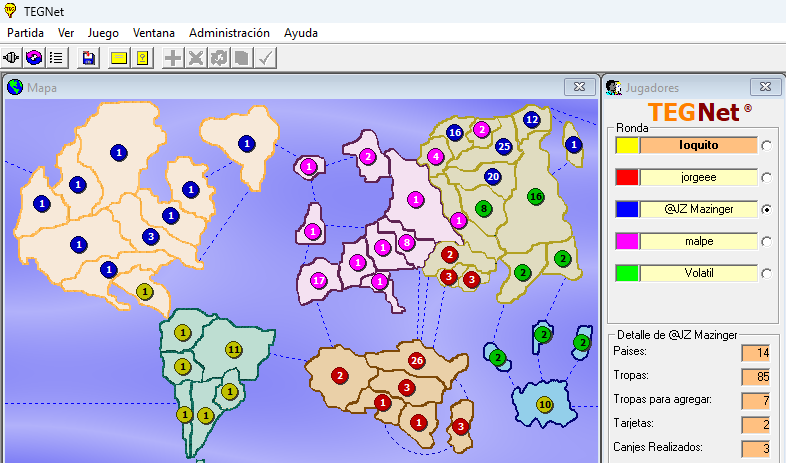Select the blue army token showing 25
786x463 pixels.
tap(504, 146)
